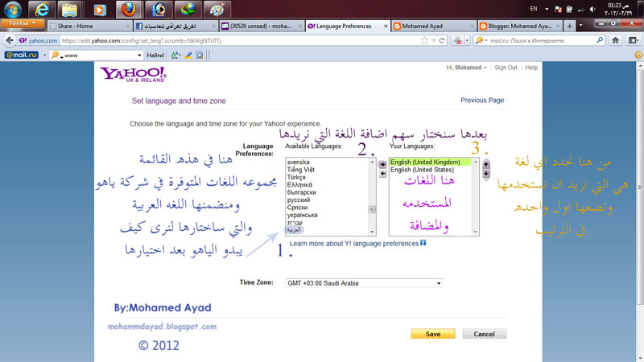
Task: Click the page vertical scrollbar thumb
Action: coord(640,187)
